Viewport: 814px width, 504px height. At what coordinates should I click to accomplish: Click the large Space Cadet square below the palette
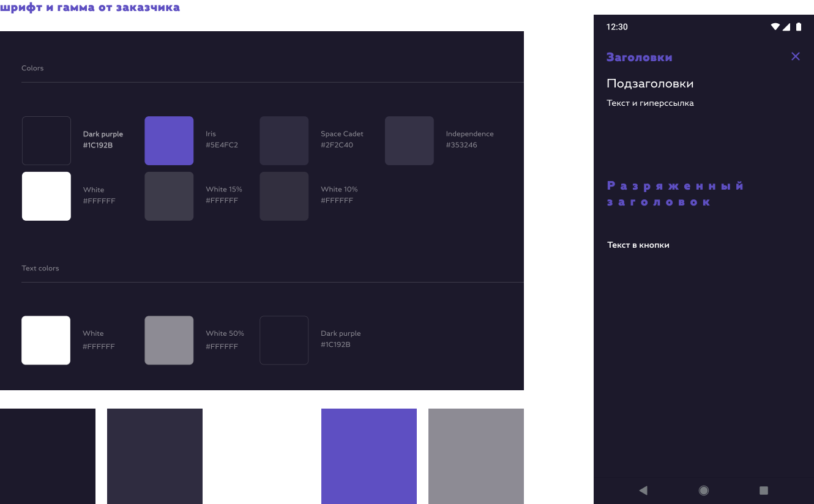155,456
